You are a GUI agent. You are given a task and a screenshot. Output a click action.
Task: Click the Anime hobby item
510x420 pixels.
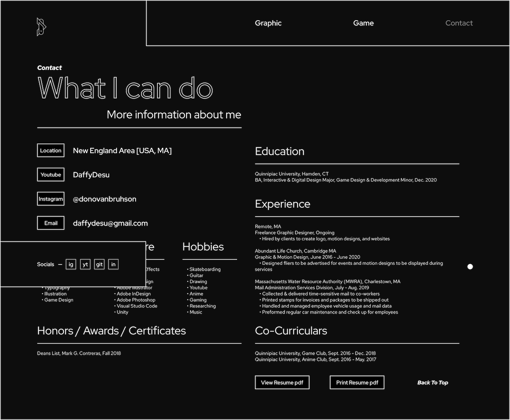click(195, 294)
